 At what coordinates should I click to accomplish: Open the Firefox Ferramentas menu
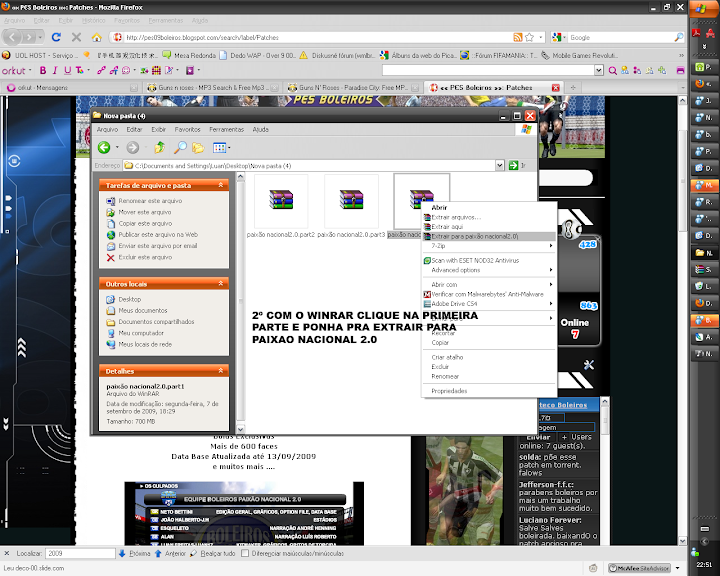click(x=166, y=21)
